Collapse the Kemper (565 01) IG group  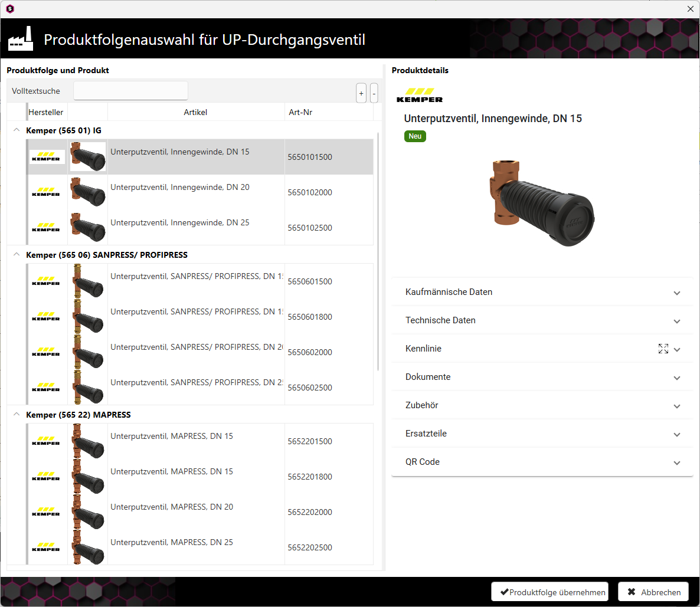17,130
